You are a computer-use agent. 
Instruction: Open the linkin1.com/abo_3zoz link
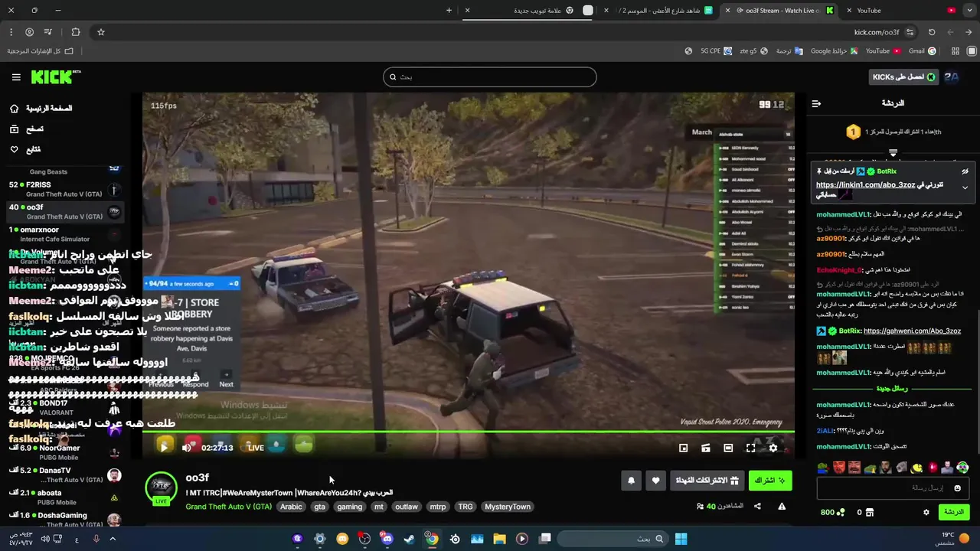pyautogui.click(x=865, y=185)
